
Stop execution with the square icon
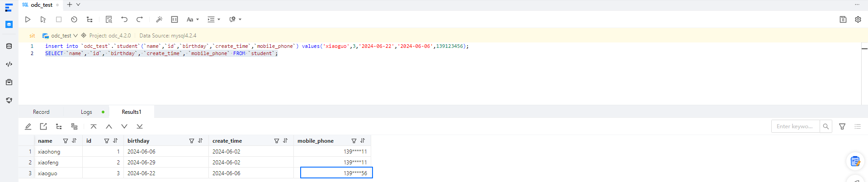pos(59,19)
